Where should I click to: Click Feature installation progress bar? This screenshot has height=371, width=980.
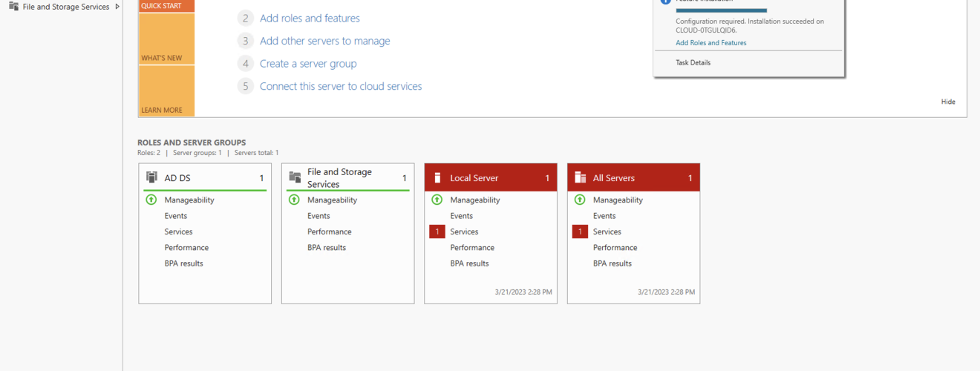pos(721,10)
